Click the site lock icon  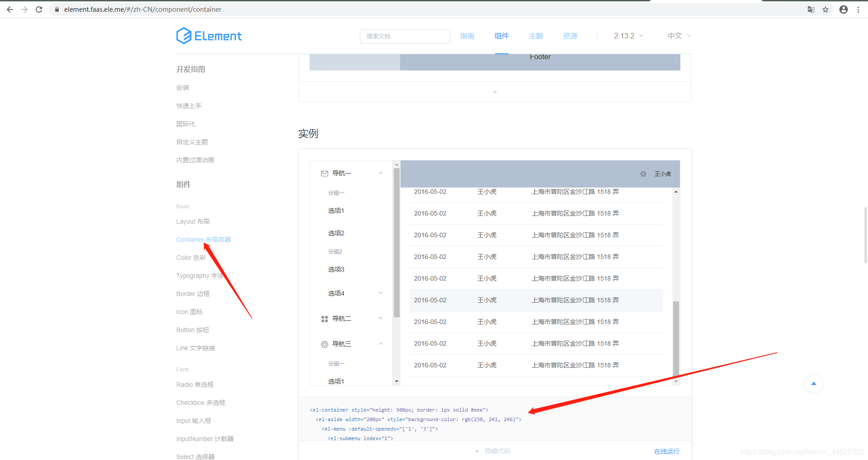click(57, 9)
